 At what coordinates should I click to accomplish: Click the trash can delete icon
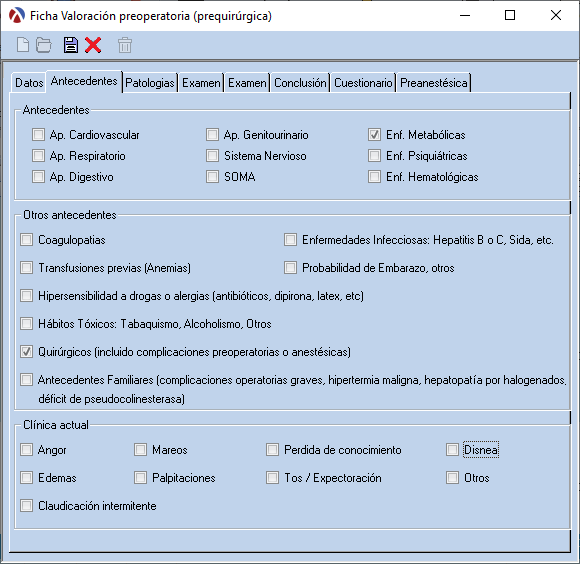125,45
